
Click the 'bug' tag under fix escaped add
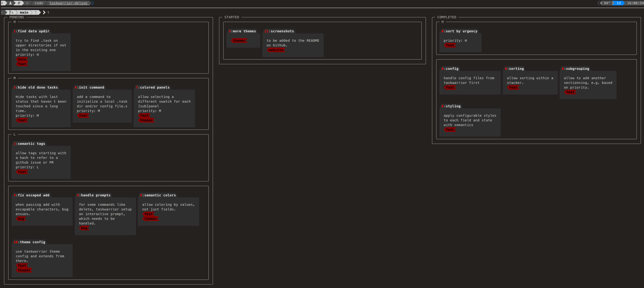[x=21, y=219]
